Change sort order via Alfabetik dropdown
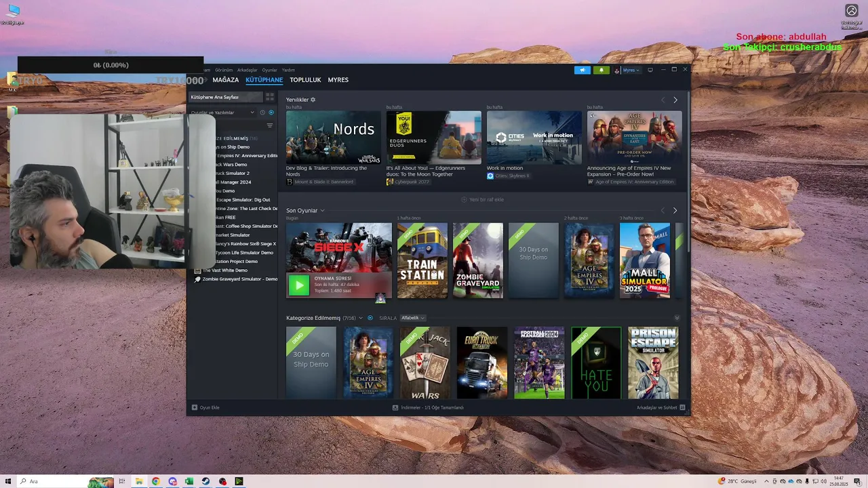Screen dimensions: 868x488 click(x=412, y=318)
